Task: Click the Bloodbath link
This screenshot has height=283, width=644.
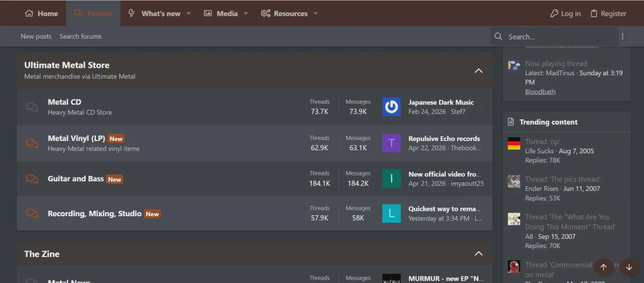Action: click(x=540, y=92)
